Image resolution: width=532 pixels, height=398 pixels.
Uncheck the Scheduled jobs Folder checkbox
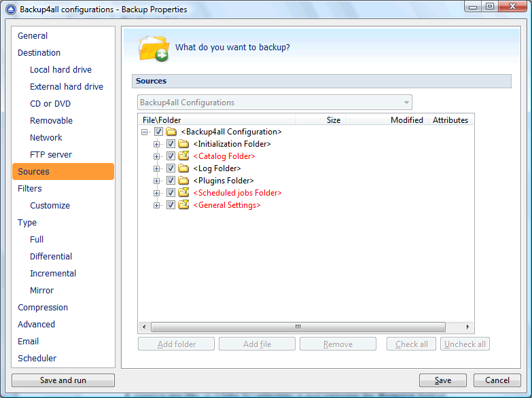click(171, 193)
